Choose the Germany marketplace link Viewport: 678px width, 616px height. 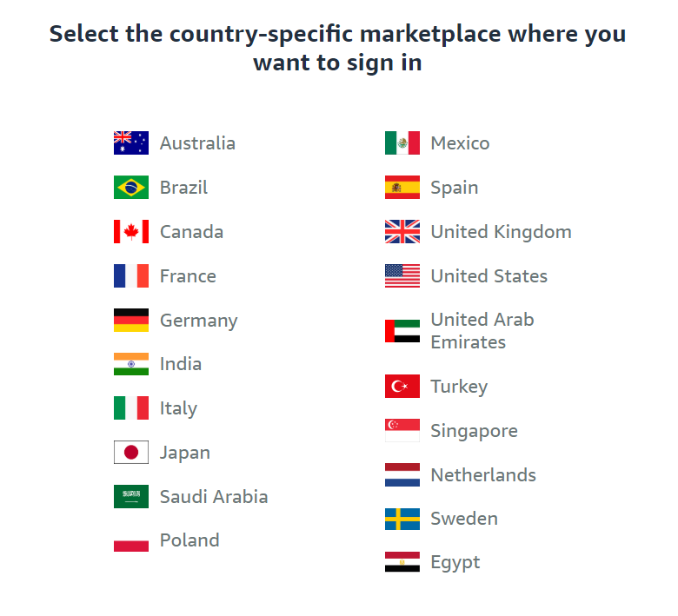pos(198,321)
